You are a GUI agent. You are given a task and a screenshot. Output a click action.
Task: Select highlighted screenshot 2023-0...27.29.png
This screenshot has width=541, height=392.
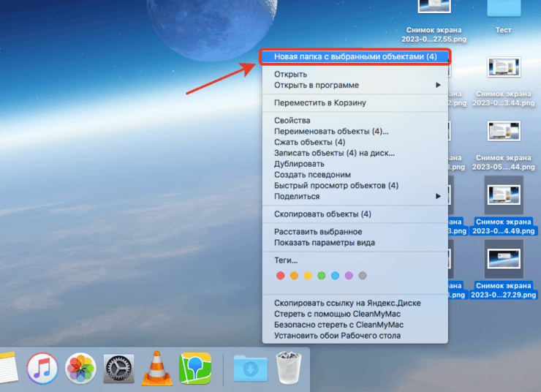point(504,269)
